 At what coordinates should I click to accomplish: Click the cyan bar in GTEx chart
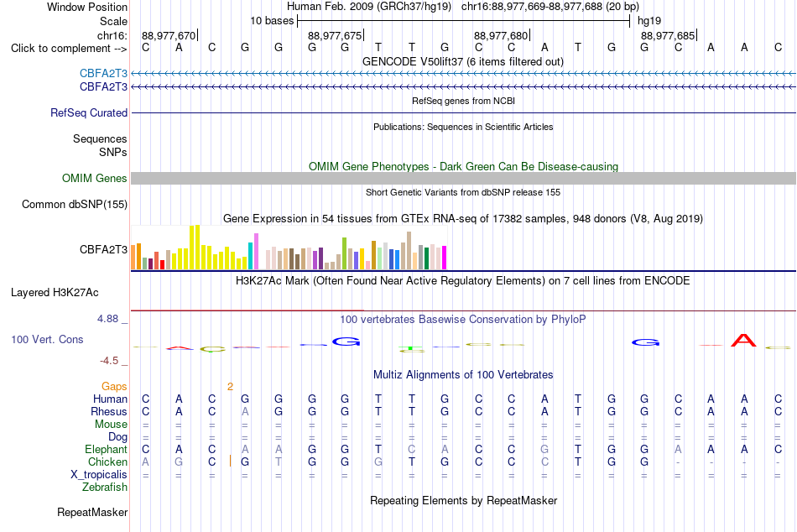[x=250, y=256]
